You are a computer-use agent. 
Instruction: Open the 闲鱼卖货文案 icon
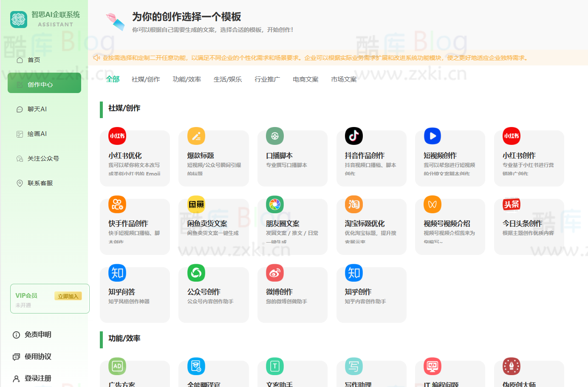[196, 204]
